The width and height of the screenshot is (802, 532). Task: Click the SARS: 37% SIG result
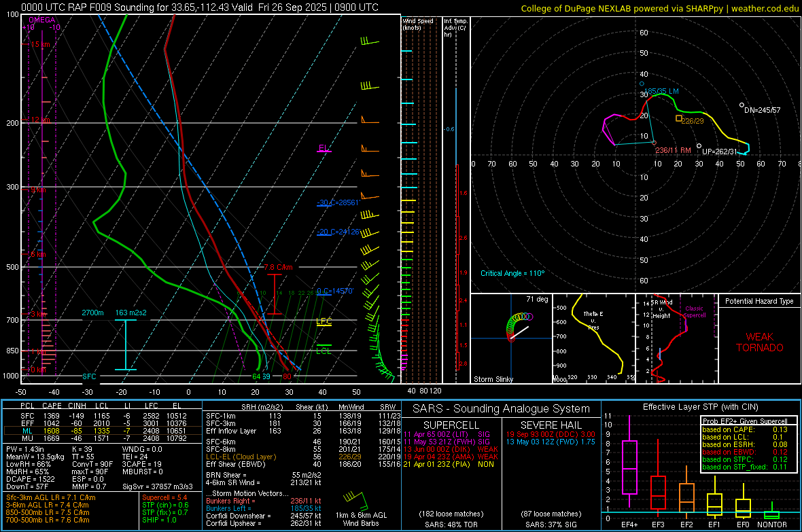tap(551, 525)
